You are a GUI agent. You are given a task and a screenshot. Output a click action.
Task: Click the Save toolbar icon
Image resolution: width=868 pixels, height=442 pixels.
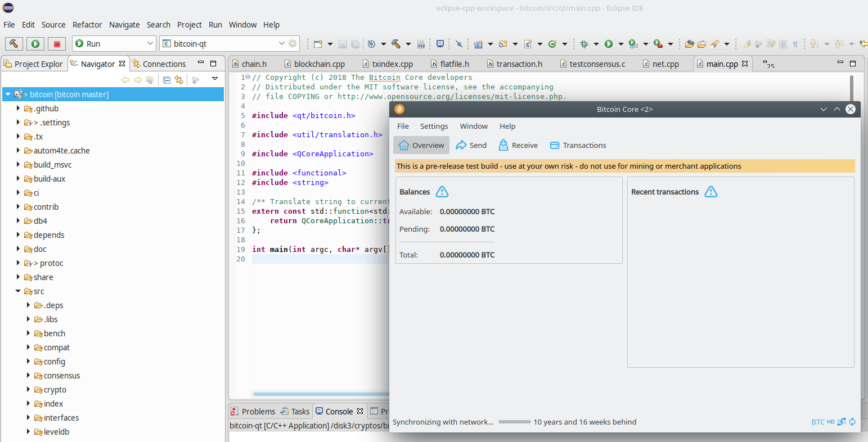click(343, 43)
